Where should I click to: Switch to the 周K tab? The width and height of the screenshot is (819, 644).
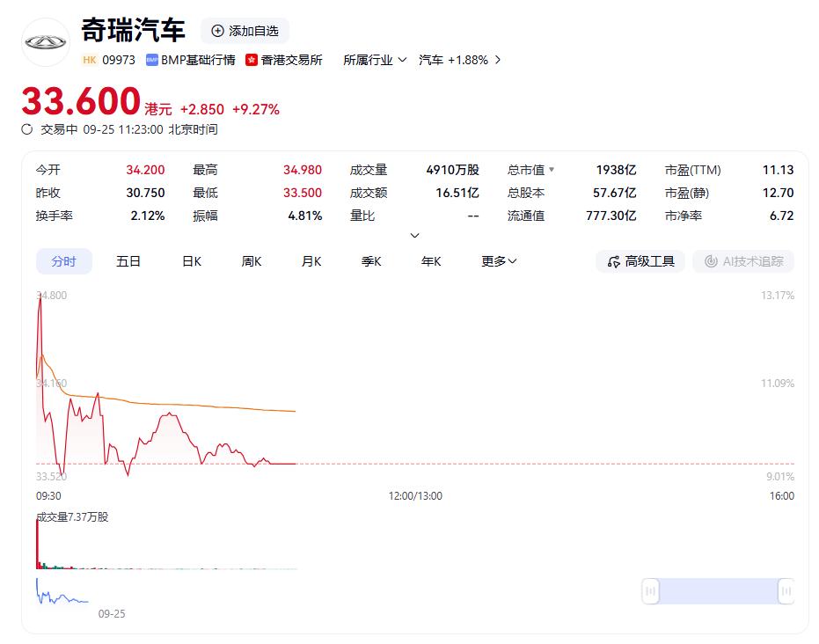pos(252,261)
